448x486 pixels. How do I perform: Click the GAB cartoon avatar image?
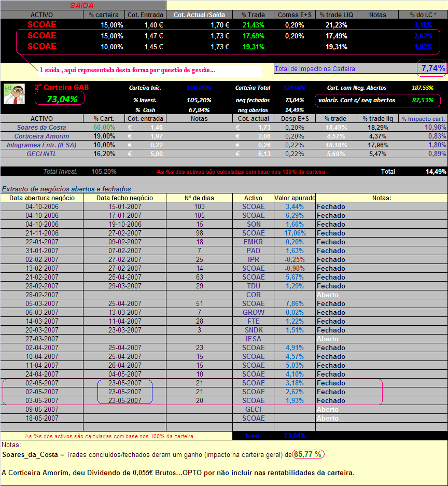14,94
